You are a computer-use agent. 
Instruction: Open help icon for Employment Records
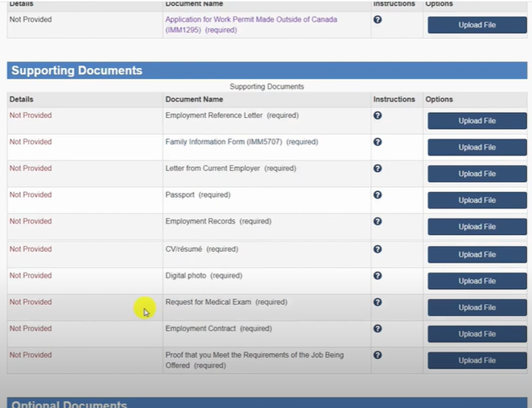[x=377, y=222]
